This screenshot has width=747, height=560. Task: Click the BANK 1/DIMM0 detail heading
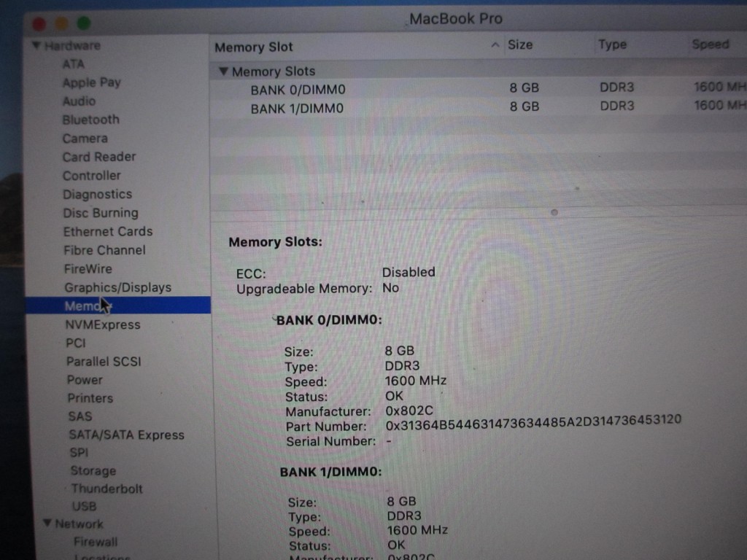tap(330, 472)
